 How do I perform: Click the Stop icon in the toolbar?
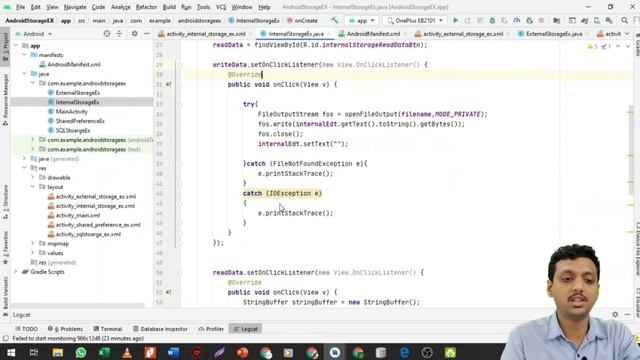point(541,20)
